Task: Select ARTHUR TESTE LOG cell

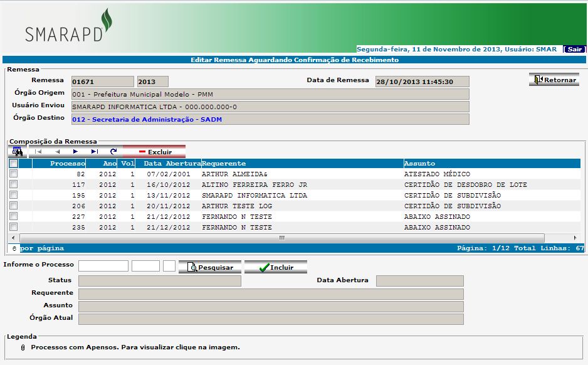Action: pos(237,206)
